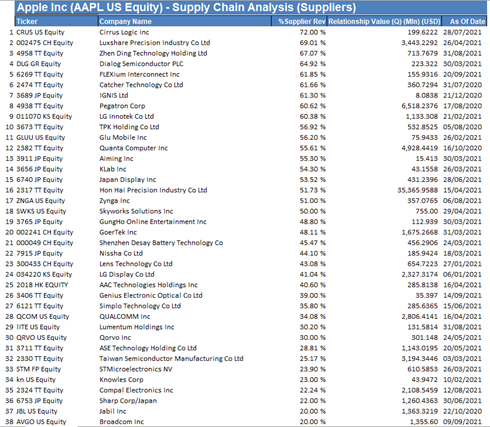Screen dimensions: 490x427
Task: Click the Relationship Value (Q) (Mln) (USD) header
Action: point(384,21)
